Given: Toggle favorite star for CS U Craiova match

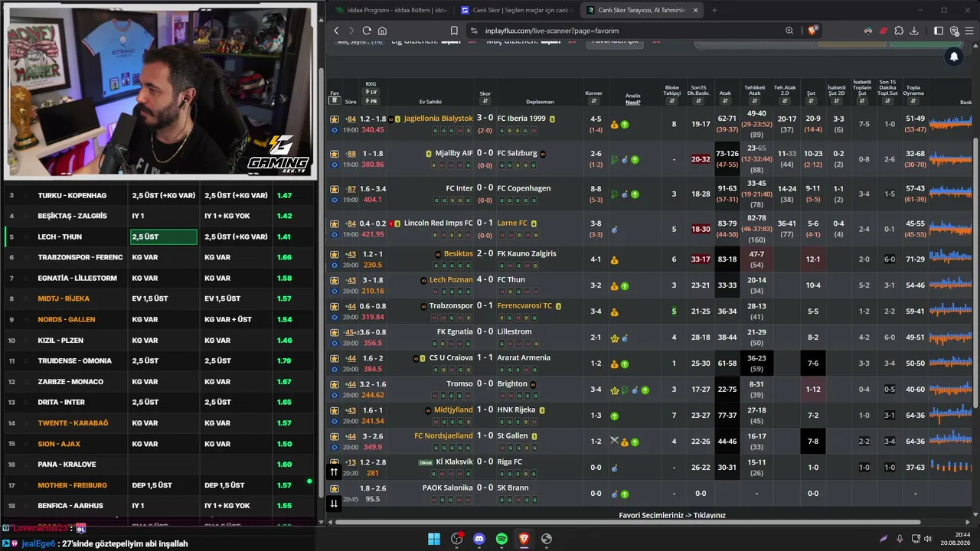Looking at the screenshot, I should pyautogui.click(x=335, y=358).
